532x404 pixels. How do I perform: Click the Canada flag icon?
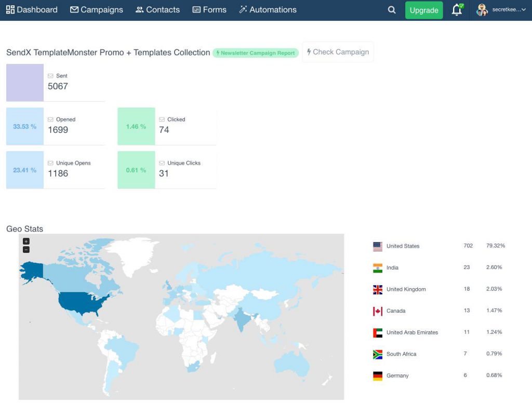[378, 311]
